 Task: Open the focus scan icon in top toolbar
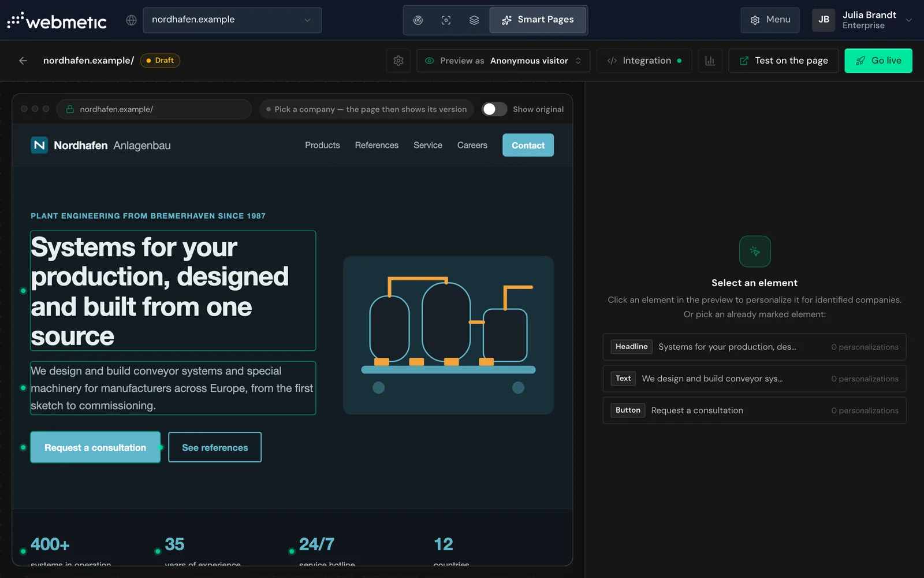tap(446, 20)
